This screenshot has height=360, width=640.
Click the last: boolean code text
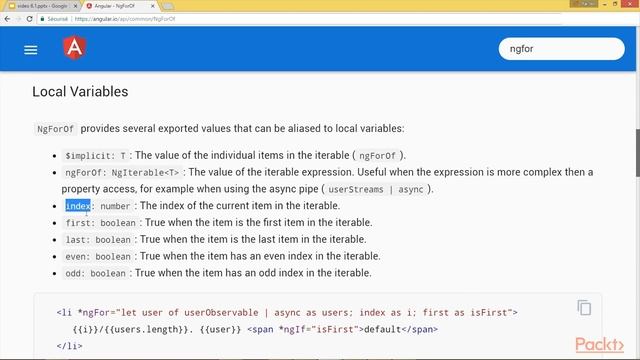tap(98, 240)
